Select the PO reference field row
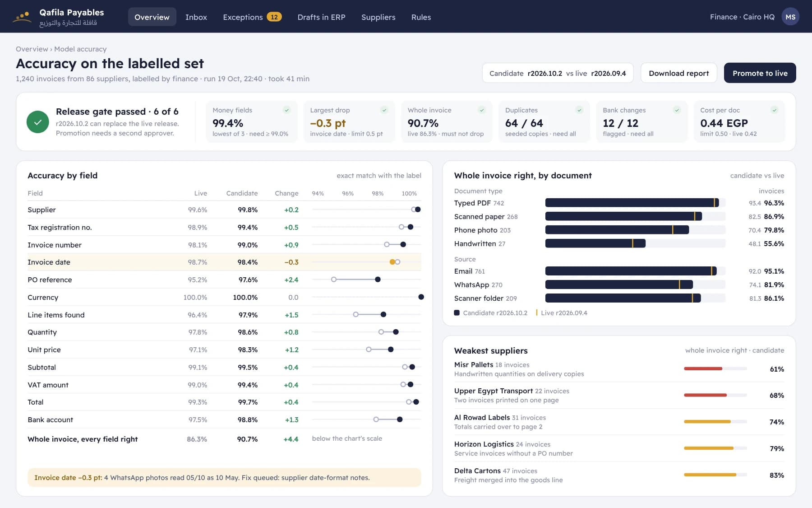This screenshot has height=508, width=812. [224, 280]
